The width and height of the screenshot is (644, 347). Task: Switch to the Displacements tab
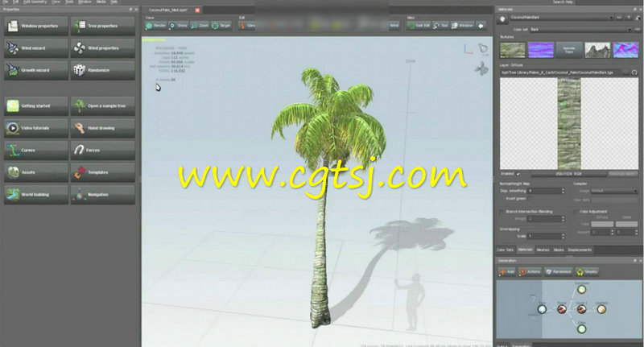point(580,250)
